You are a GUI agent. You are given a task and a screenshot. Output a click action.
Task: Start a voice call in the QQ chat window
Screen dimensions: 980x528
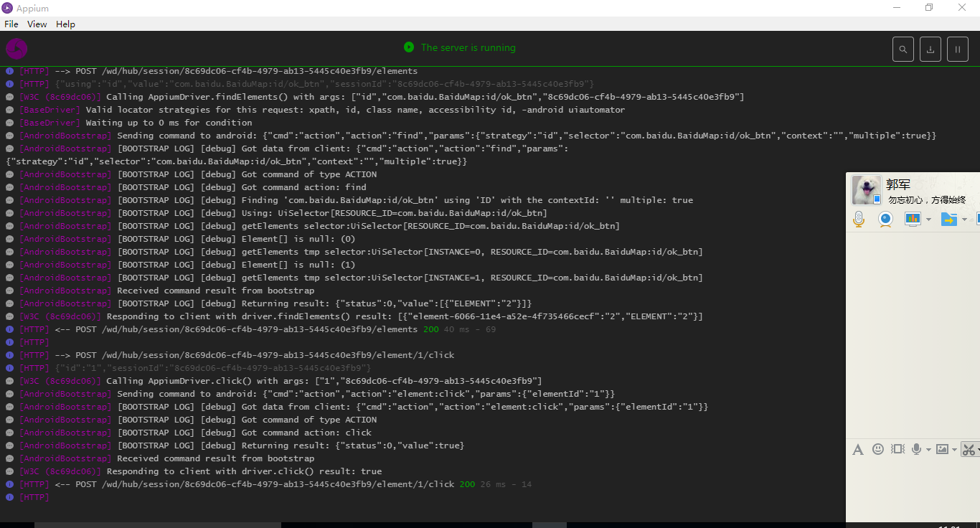pyautogui.click(x=859, y=219)
